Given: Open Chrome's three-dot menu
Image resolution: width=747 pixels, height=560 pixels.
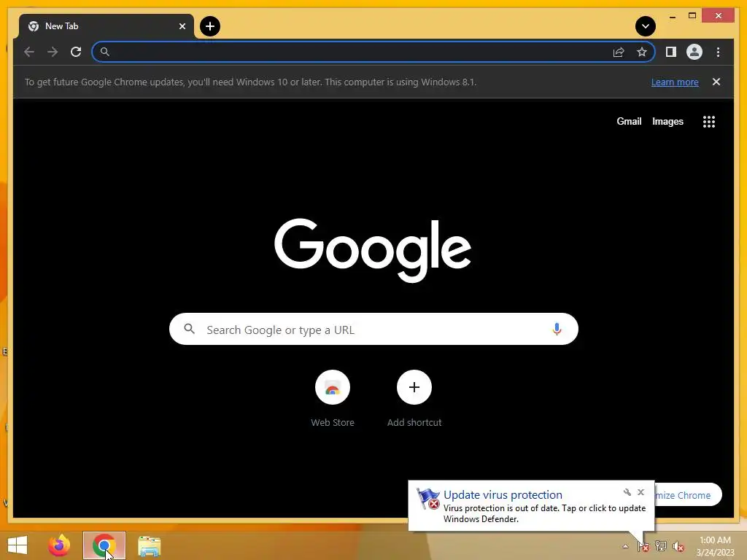Looking at the screenshot, I should point(718,52).
